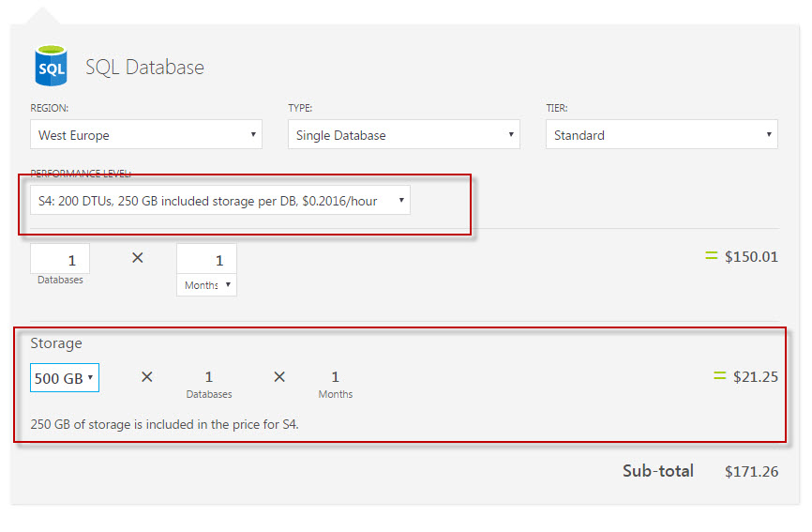Click the $21.25 storage price total

click(755, 376)
